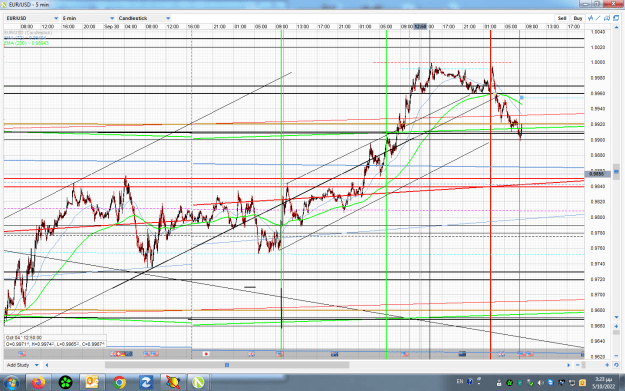Click the current price label 0.9856
The image size is (625, 391).
pos(596,174)
